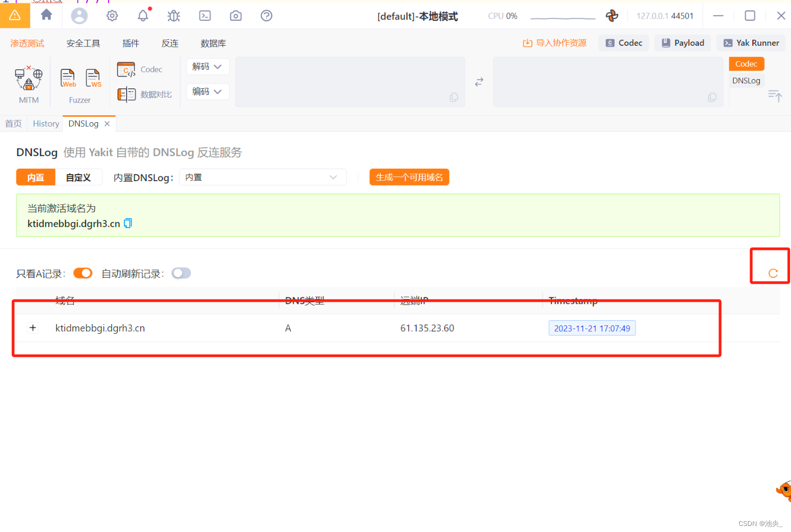Click the domain cell ktidmebbgi.dgrh3.cn in table
Viewport: 791px width, 532px height.
click(100, 328)
